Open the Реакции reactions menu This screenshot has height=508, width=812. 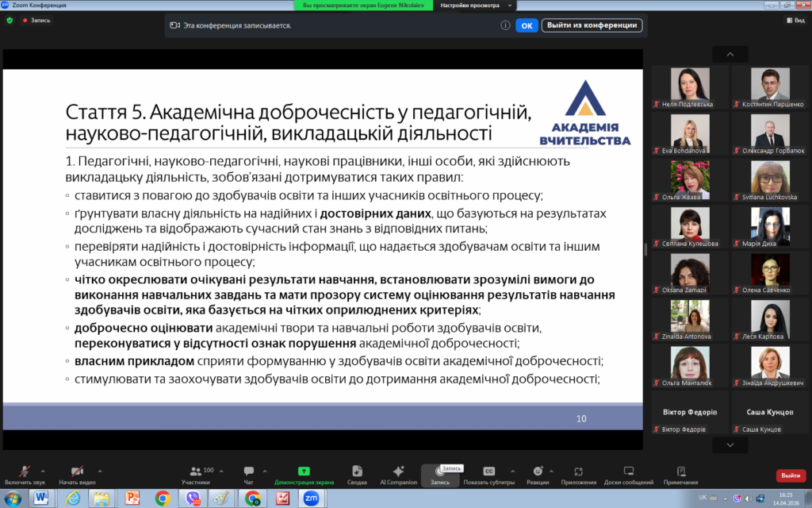(538, 471)
